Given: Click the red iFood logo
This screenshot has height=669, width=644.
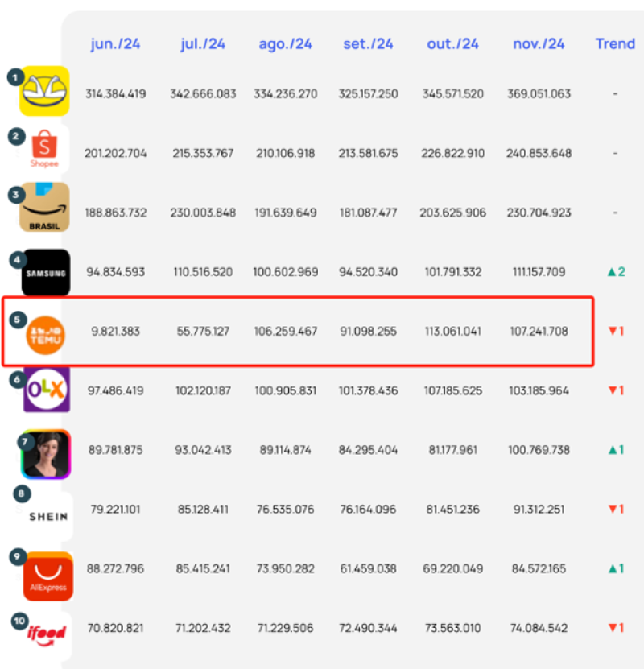Looking at the screenshot, I should click(47, 635).
